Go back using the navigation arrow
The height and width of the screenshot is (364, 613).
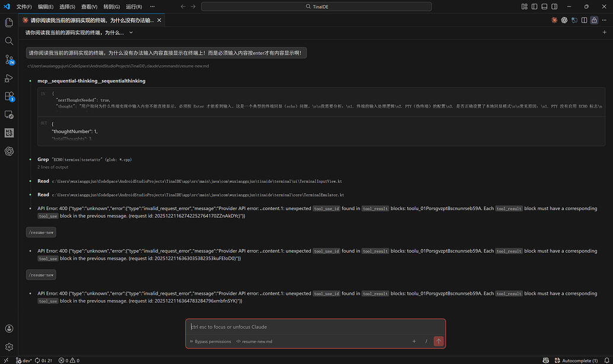tap(183, 7)
